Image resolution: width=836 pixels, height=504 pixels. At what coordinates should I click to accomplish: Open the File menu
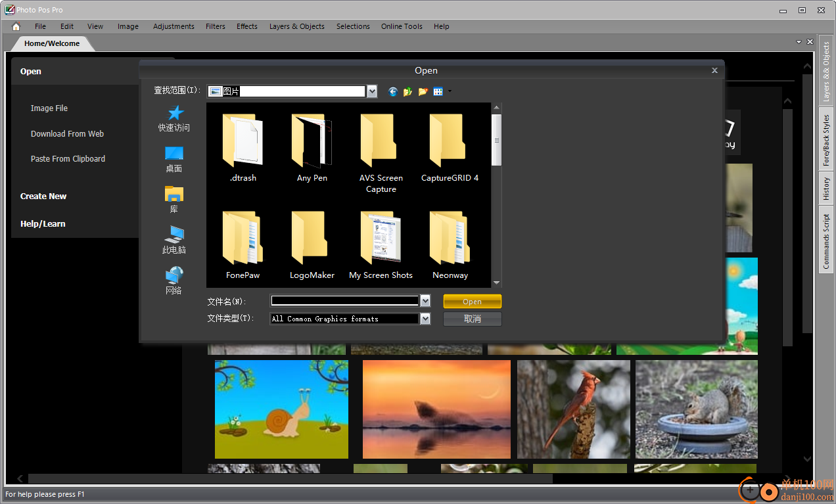click(x=41, y=26)
